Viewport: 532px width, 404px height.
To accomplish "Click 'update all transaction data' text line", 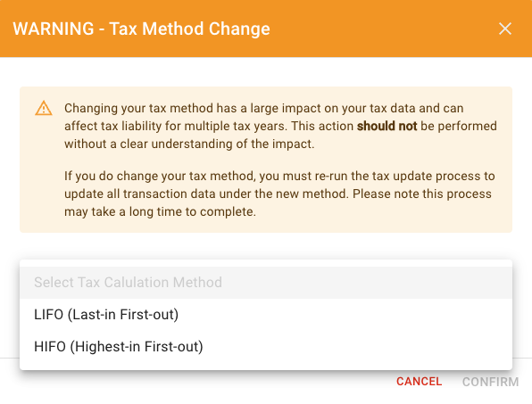I will [x=278, y=194].
